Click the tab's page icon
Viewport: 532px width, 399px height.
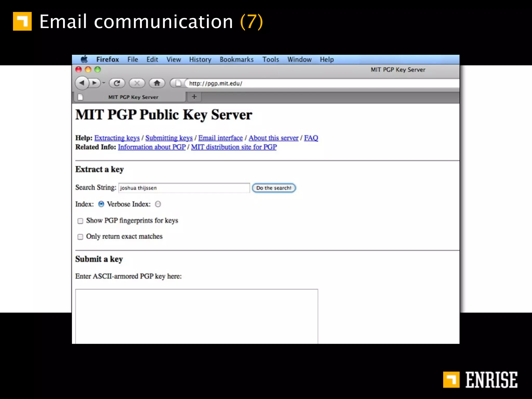click(x=80, y=97)
